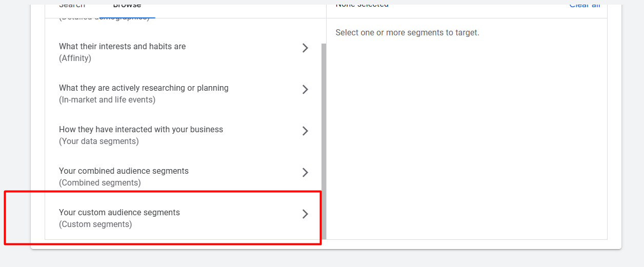Image resolution: width=644 pixels, height=267 pixels.
Task: Expand the Affinity category chevron
Action: click(305, 48)
